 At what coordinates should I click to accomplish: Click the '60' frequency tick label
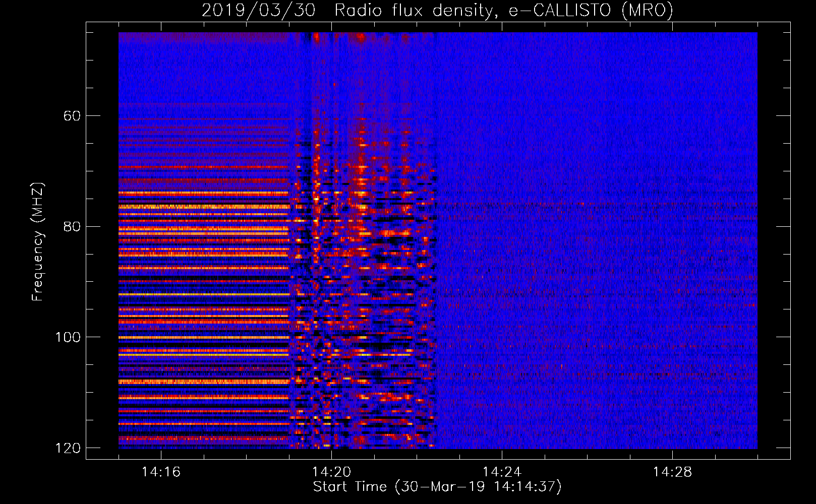click(72, 116)
